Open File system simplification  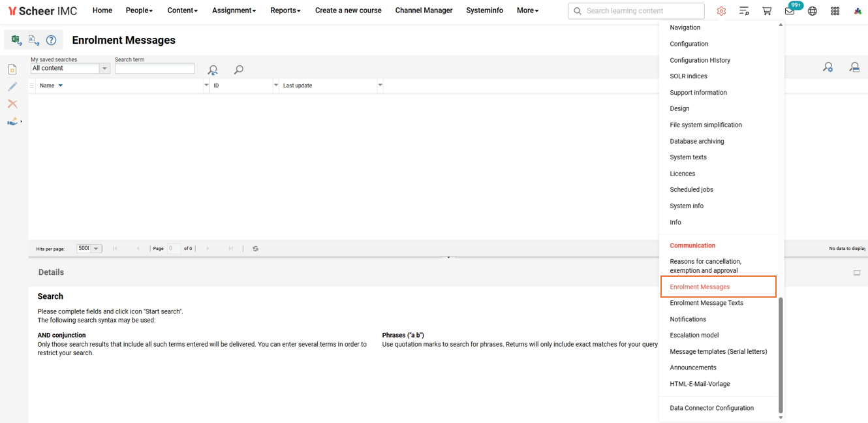(x=706, y=125)
